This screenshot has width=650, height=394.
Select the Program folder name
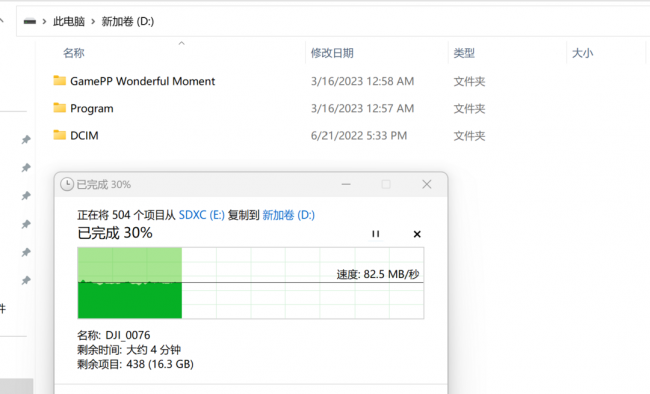coord(92,108)
